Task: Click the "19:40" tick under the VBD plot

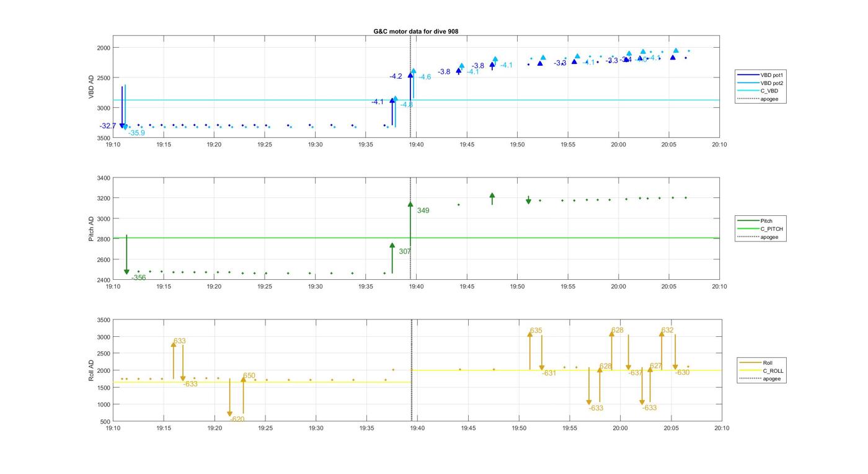Action: [416, 145]
